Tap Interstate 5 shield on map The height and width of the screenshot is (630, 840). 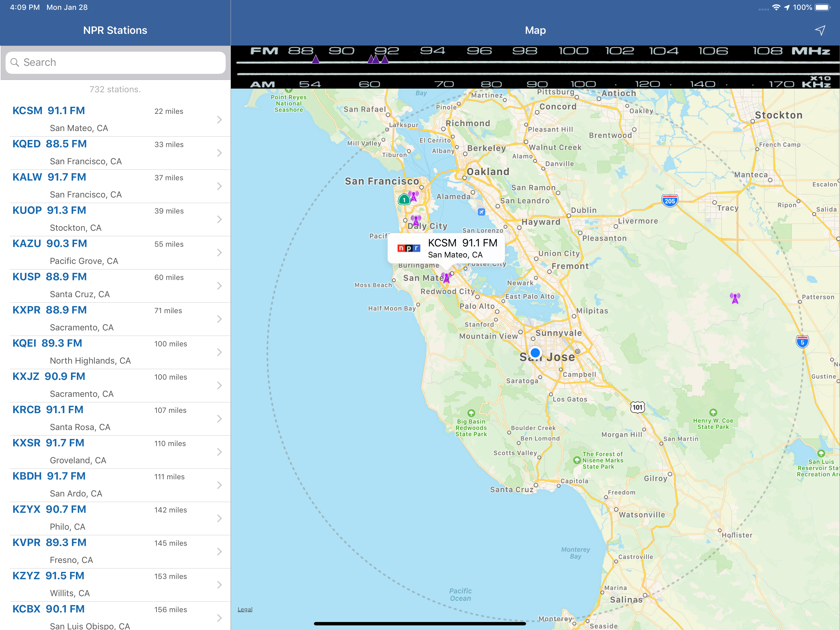point(802,341)
